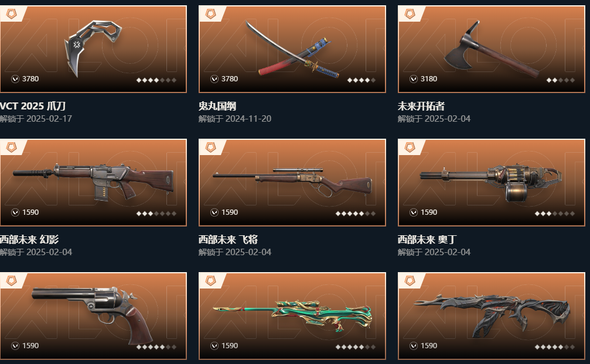Click the level diamonds on katana card

[x=361, y=80]
